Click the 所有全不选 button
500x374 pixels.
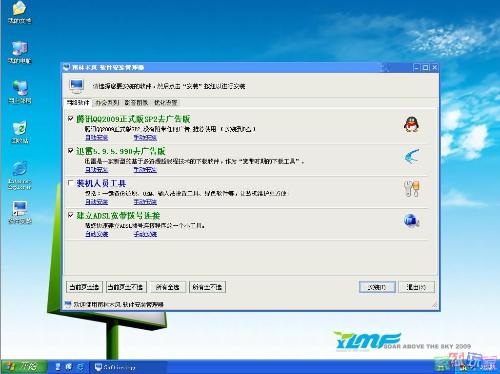click(207, 287)
